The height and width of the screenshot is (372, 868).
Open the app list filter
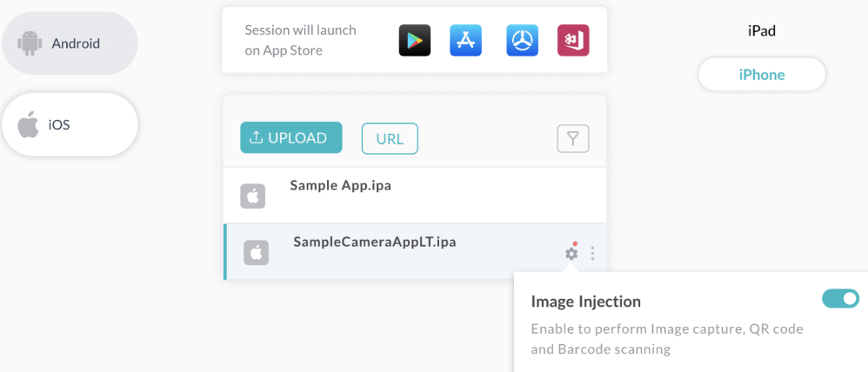tap(573, 138)
